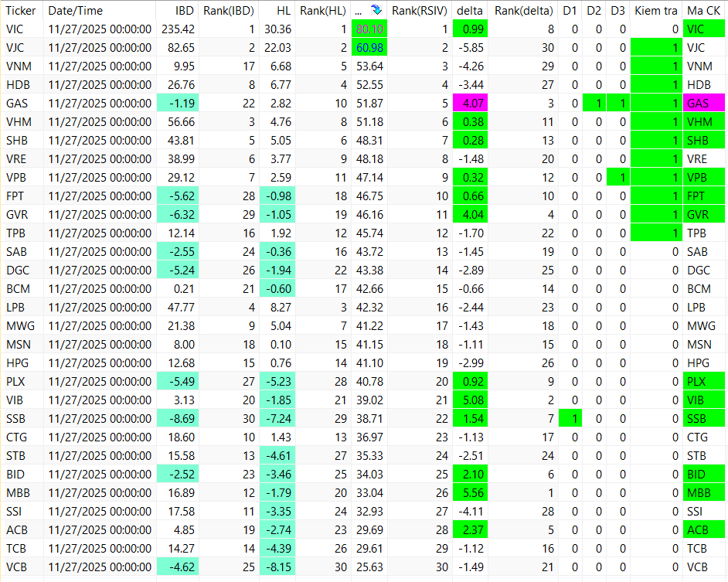Click the delta value -5.85
This screenshot has height=582, width=728.
click(471, 48)
